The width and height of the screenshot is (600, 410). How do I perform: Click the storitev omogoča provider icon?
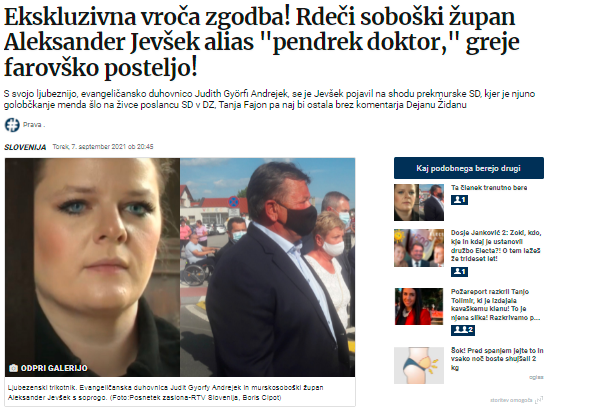click(539, 400)
